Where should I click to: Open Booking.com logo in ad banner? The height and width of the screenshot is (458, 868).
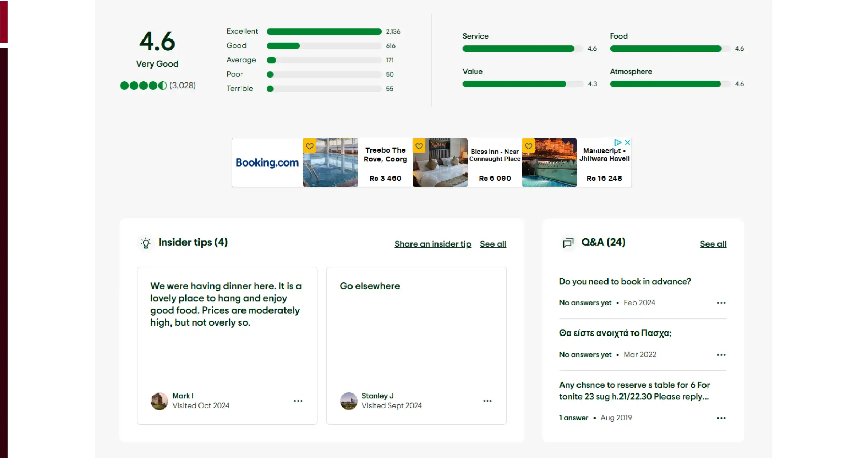pyautogui.click(x=267, y=162)
